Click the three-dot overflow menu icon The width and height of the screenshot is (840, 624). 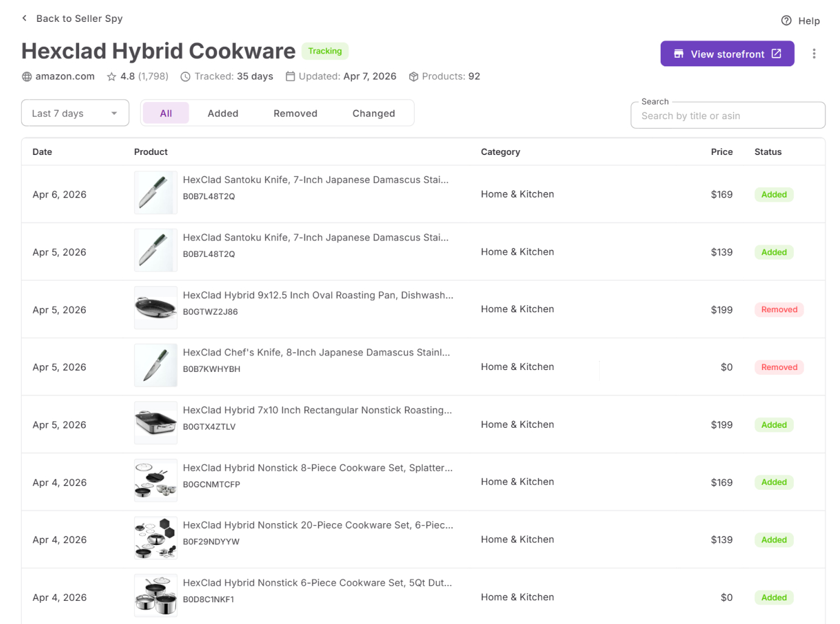[x=814, y=53]
